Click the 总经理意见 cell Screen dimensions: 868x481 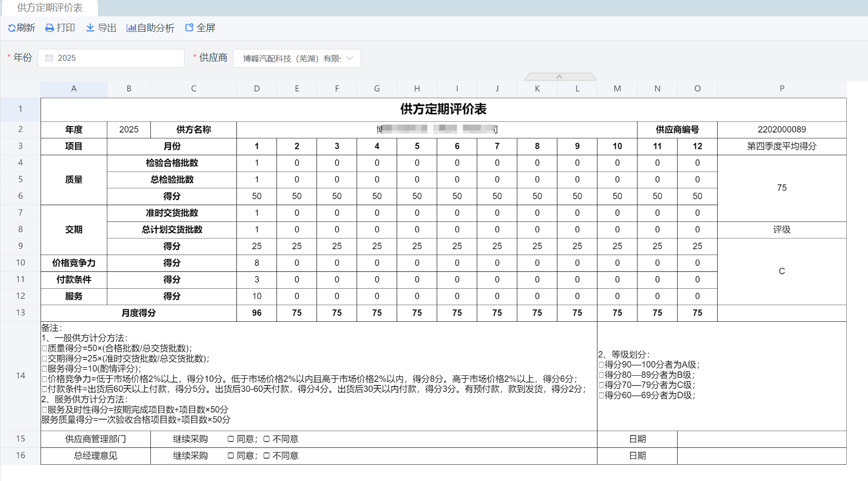coord(95,456)
